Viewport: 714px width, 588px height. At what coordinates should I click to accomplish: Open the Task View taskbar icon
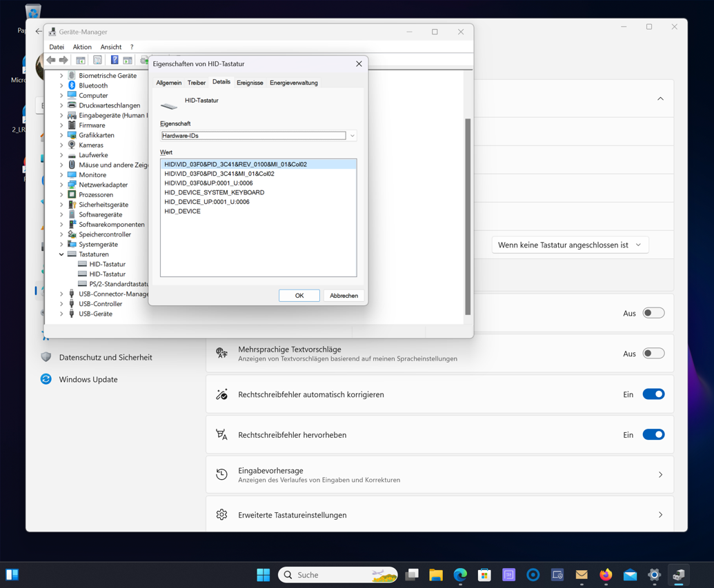pyautogui.click(x=412, y=575)
